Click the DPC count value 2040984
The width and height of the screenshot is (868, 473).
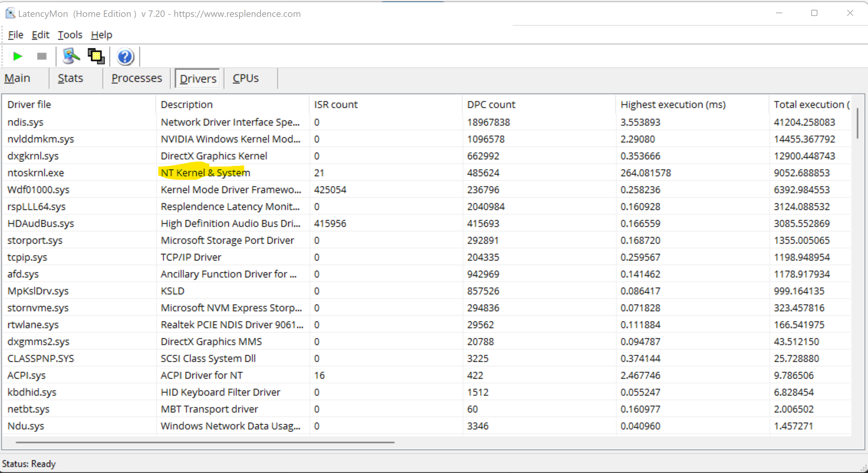[x=486, y=206]
